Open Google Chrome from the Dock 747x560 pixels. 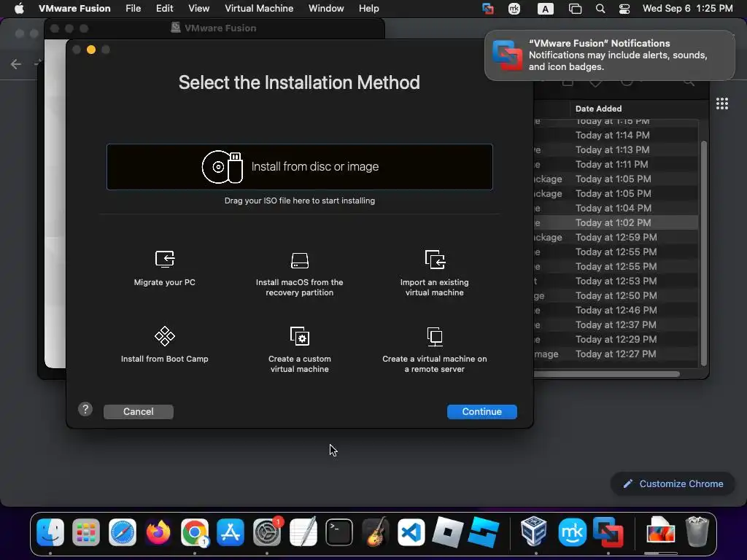pyautogui.click(x=194, y=532)
